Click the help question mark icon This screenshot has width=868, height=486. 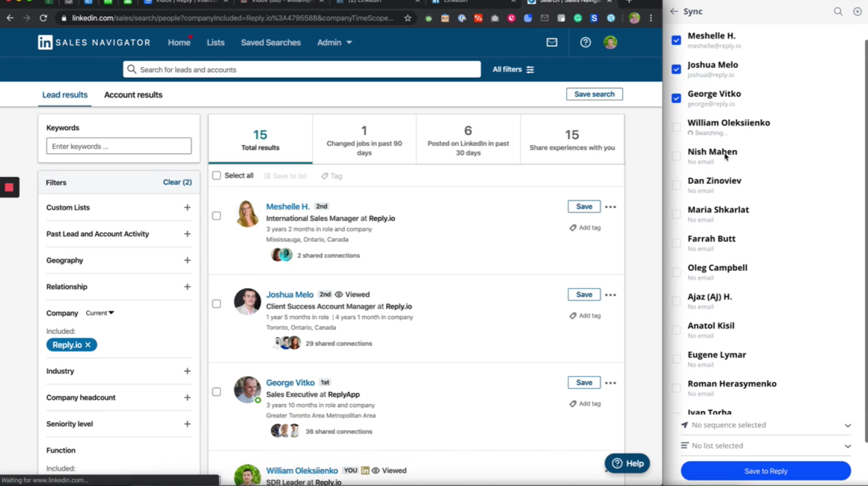[585, 42]
